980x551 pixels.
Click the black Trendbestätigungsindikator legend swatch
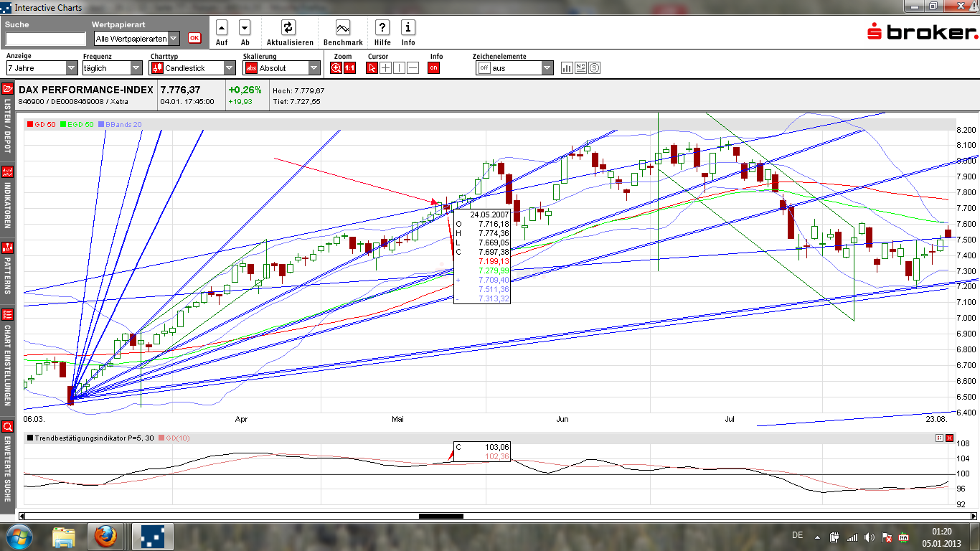29,438
